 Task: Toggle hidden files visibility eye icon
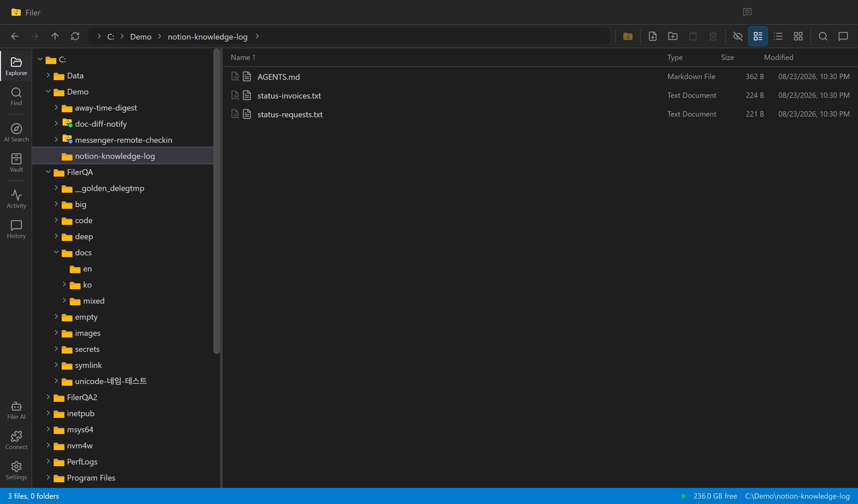click(738, 37)
